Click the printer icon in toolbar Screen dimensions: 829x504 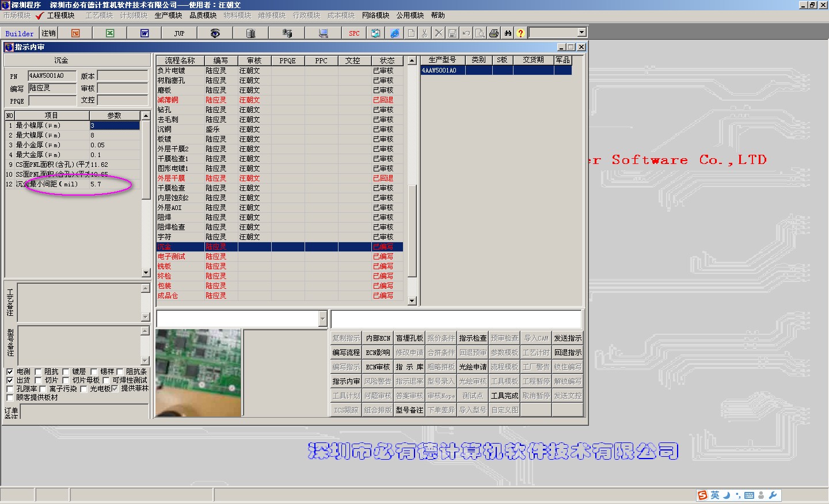click(494, 33)
